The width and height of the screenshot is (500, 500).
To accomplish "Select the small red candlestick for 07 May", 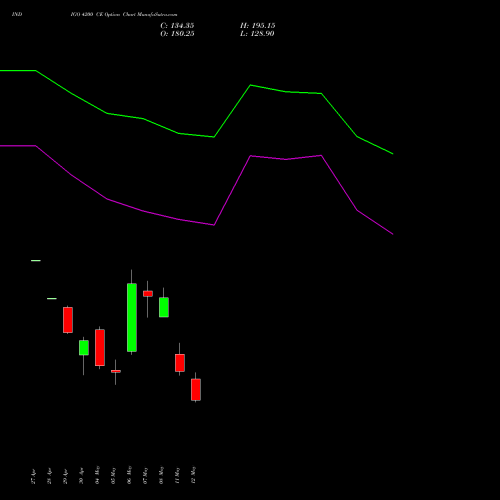I will pos(148,294).
